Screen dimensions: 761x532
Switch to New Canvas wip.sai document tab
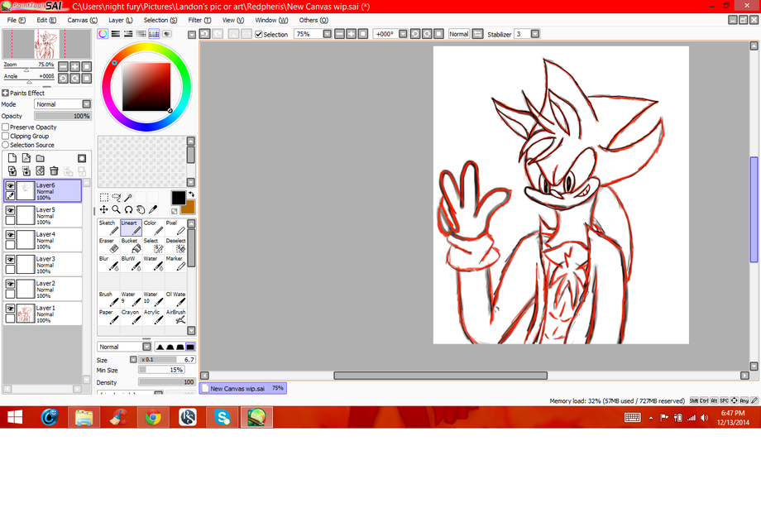[238, 388]
